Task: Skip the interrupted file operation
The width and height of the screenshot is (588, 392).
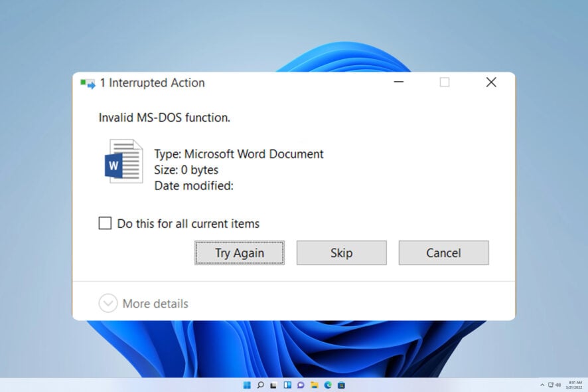Action: 341,252
